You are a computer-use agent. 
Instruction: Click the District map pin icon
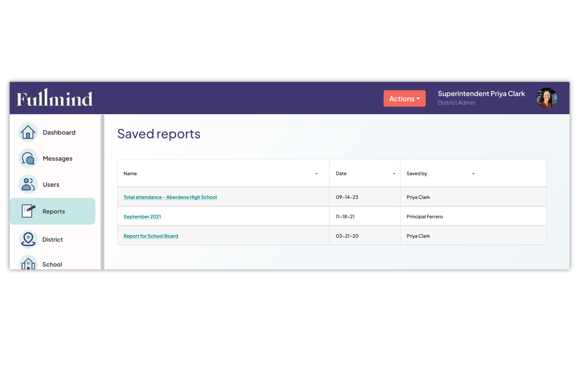click(x=28, y=239)
